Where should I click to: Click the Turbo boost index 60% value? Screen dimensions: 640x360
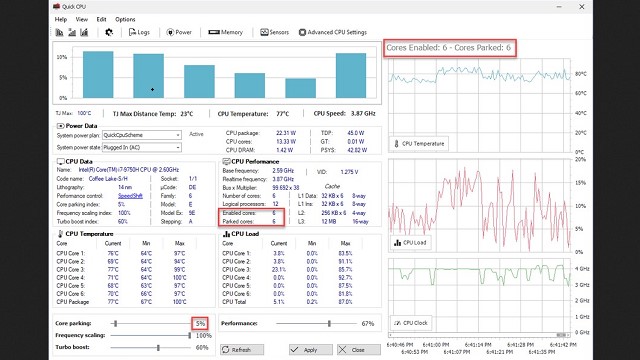[123, 222]
